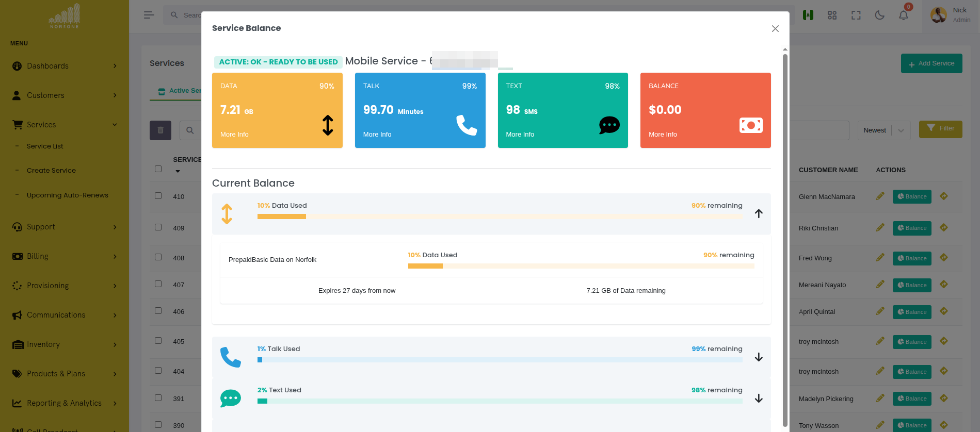The height and width of the screenshot is (432, 980).
Task: Click the trash delete icon
Action: pyautogui.click(x=160, y=130)
